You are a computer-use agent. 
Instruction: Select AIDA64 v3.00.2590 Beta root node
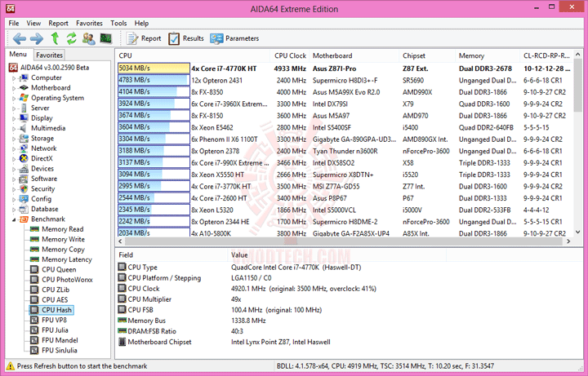(49, 68)
